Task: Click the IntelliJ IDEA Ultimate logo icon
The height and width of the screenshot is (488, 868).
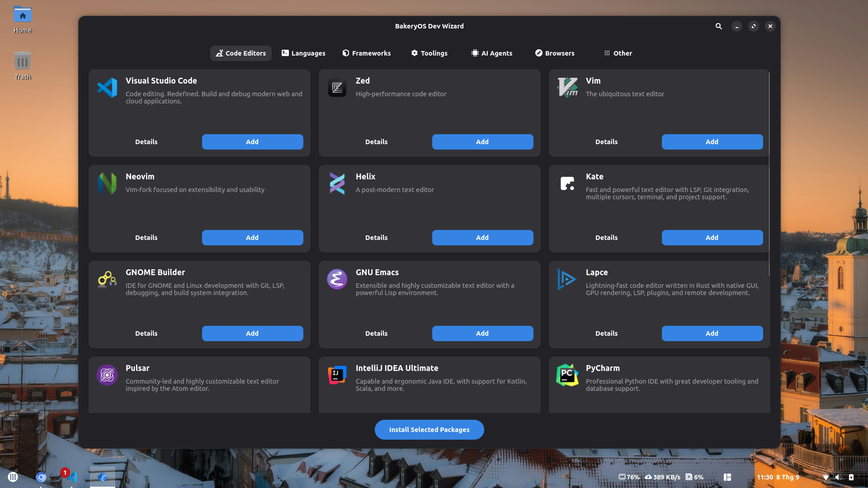Action: pyautogui.click(x=337, y=375)
